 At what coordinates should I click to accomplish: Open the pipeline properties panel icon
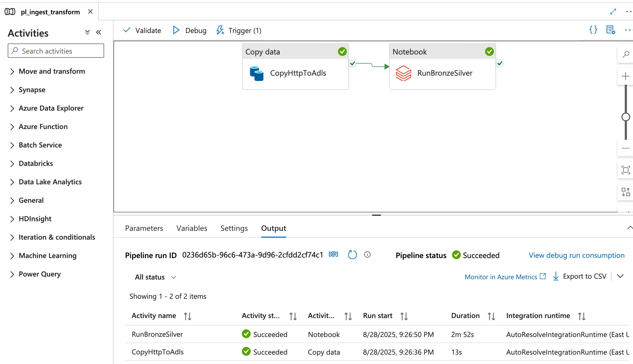[610, 30]
